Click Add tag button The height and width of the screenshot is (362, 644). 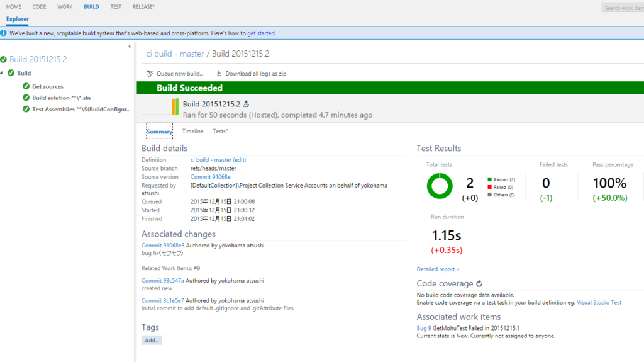click(x=152, y=340)
